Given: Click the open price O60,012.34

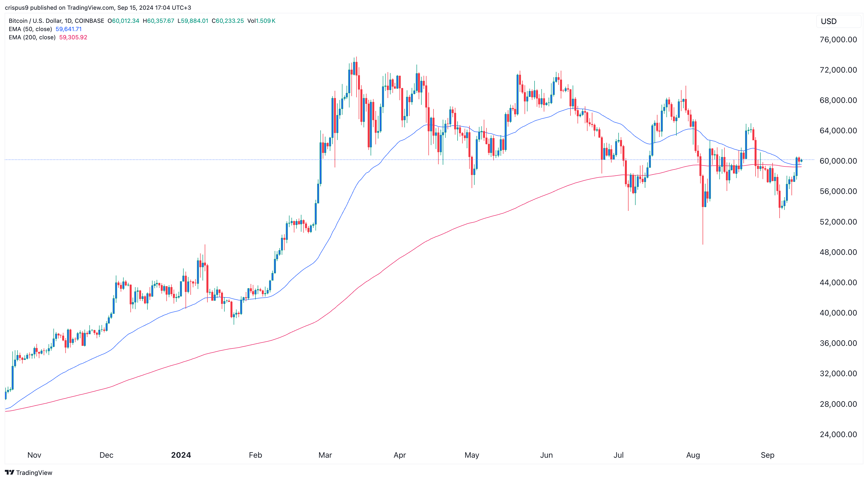Looking at the screenshot, I should pos(123,21).
